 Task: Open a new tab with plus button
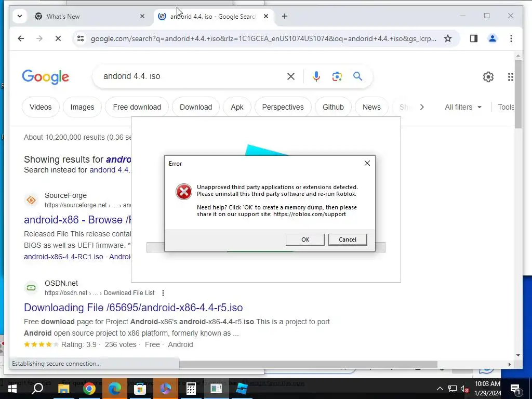(285, 16)
